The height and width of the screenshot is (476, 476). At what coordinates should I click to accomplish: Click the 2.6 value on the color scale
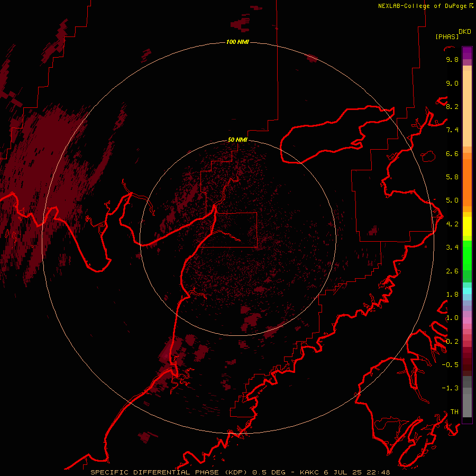pos(452,271)
